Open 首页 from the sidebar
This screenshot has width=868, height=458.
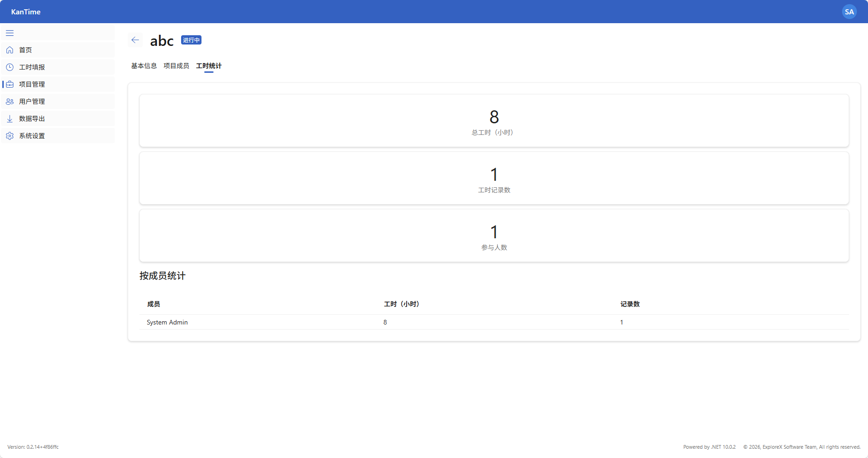click(x=25, y=50)
